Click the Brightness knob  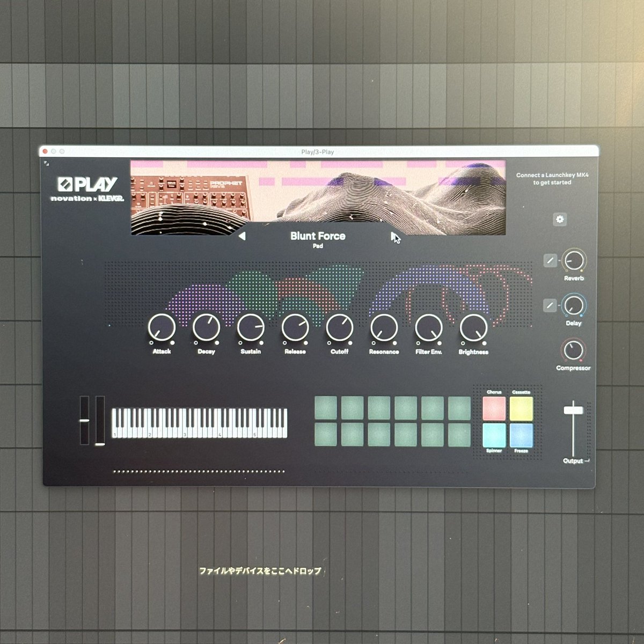(473, 327)
